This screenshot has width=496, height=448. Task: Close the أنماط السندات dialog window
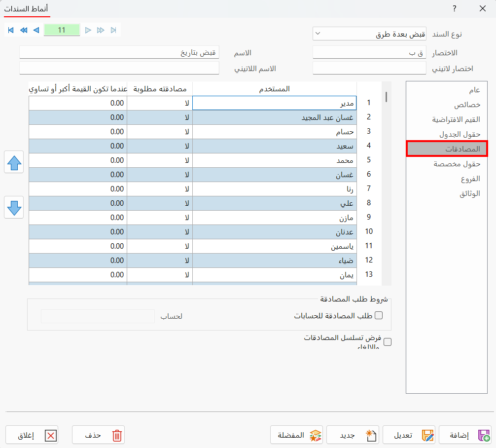coord(482,8)
